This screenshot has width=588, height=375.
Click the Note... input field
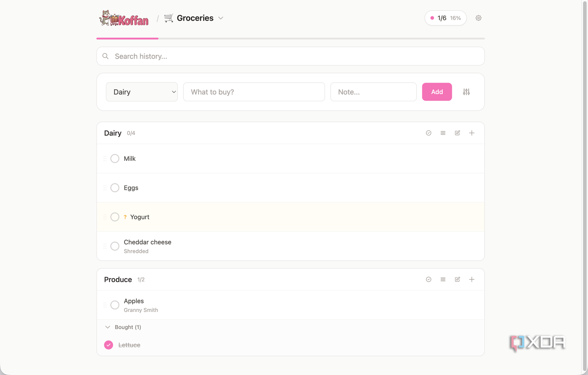point(373,92)
